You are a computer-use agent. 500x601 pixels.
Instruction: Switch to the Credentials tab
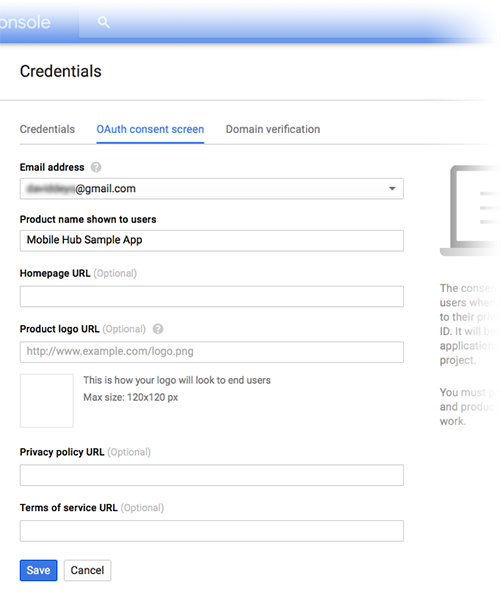point(47,129)
